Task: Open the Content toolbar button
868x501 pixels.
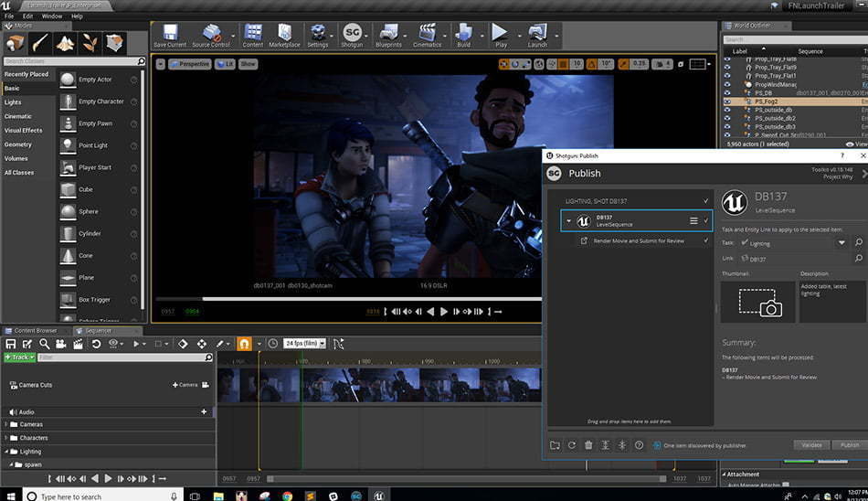Action: 253,36
